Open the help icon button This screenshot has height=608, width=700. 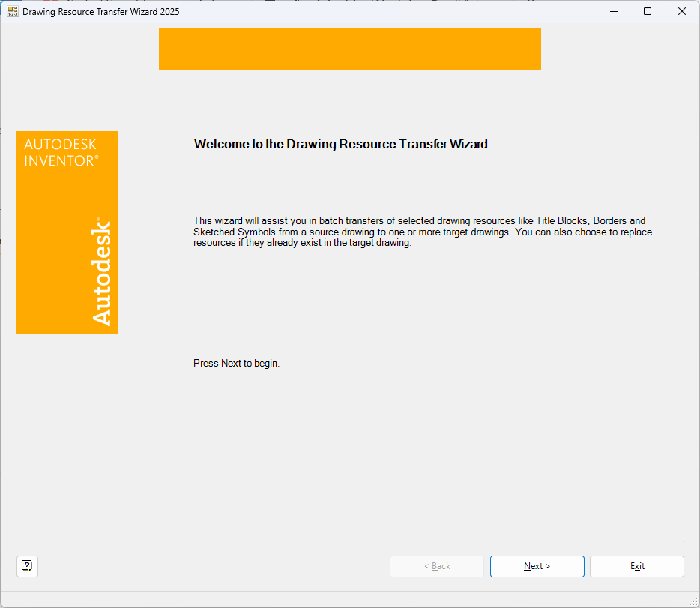pos(27,566)
